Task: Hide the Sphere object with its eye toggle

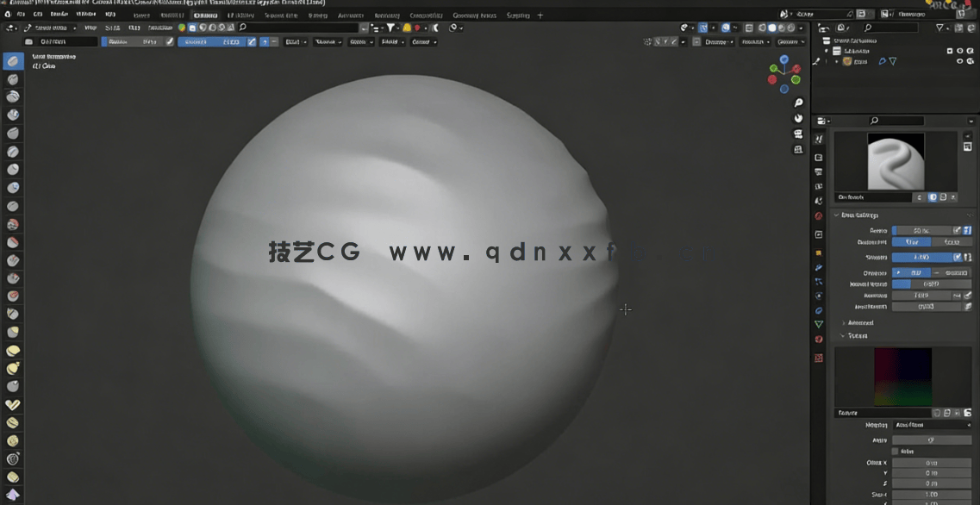Action: pyautogui.click(x=959, y=61)
